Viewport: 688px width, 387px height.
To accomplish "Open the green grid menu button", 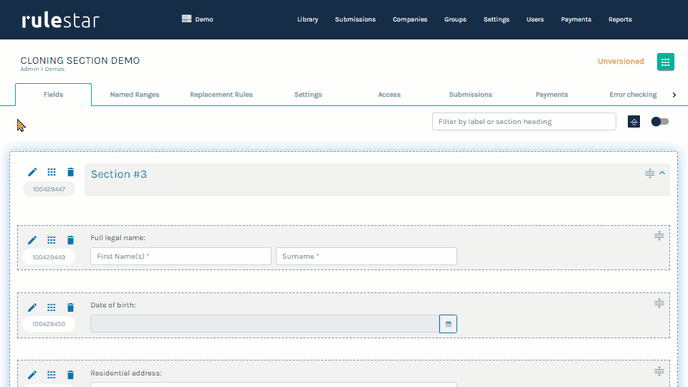I will coord(665,62).
